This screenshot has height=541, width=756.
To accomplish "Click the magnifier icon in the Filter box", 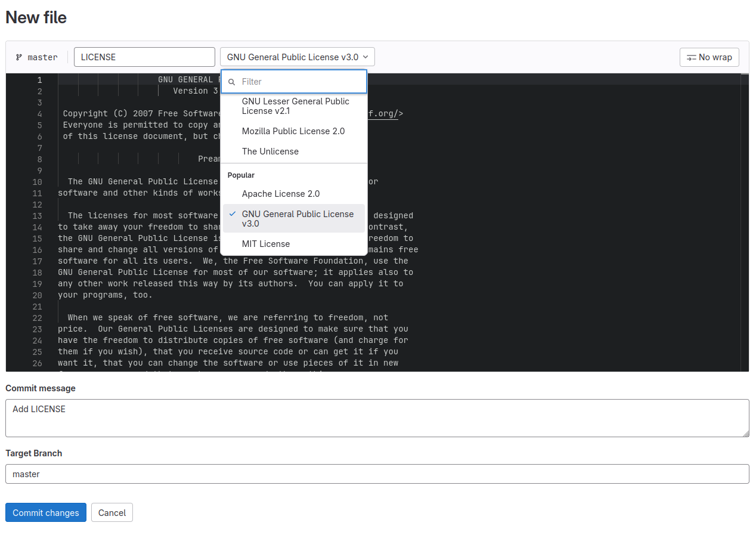I will click(x=232, y=82).
